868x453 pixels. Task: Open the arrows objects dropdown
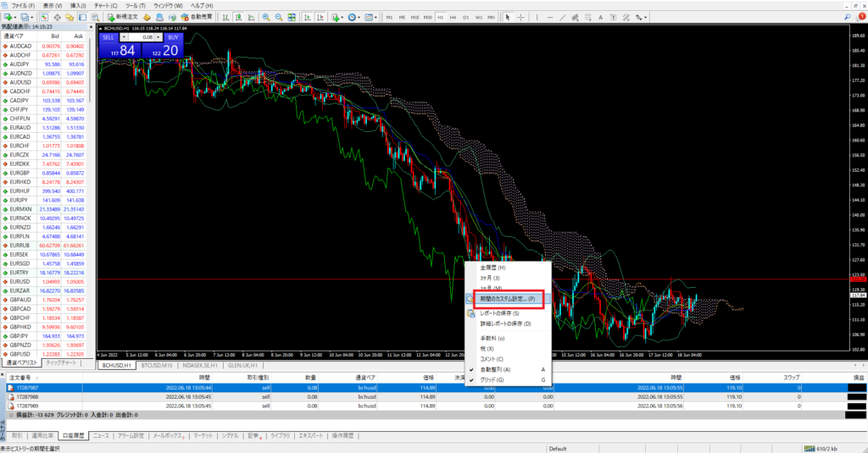click(641, 17)
